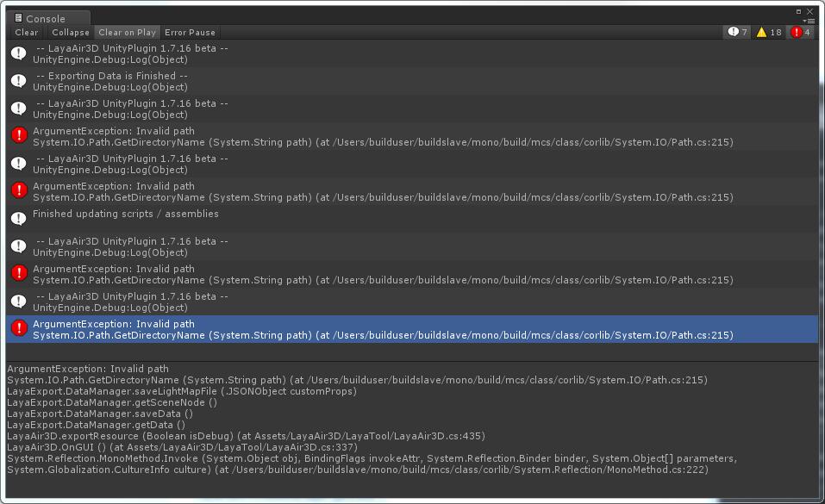825x504 pixels.
Task: Maximize the Console window
Action: pyautogui.click(x=798, y=11)
